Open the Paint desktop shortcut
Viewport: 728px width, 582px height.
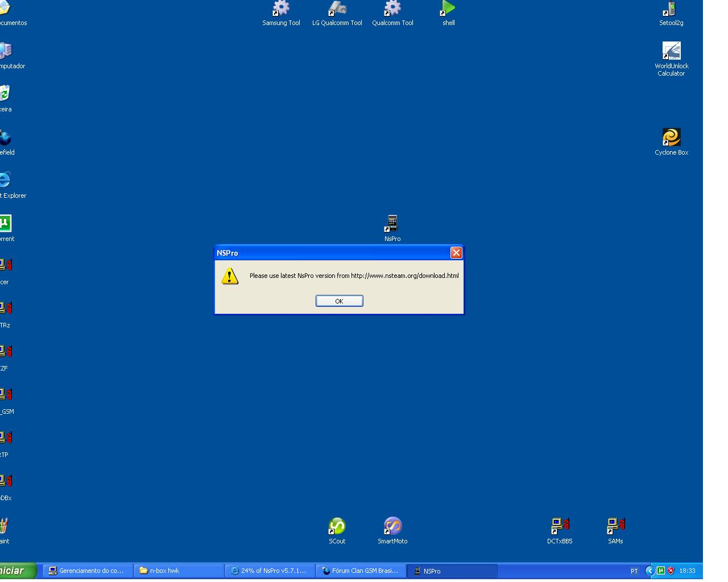click(x=5, y=530)
